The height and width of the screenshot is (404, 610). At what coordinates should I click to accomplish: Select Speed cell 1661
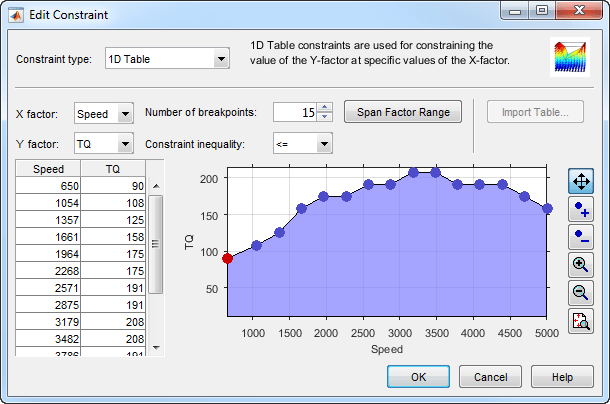click(x=48, y=237)
